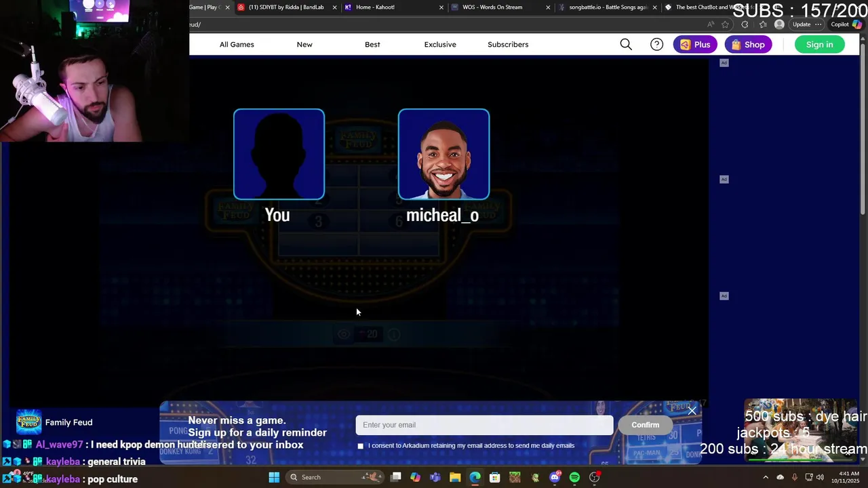Open the browser settings ellipsis menu

[x=818, y=24]
